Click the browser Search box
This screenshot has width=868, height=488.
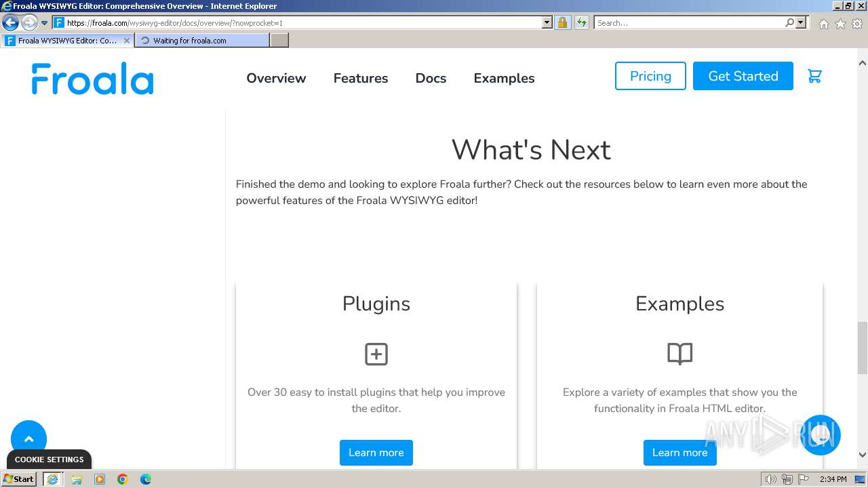689,22
